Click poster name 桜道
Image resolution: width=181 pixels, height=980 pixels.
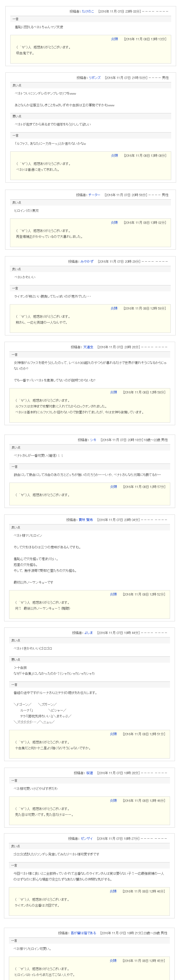click(x=90, y=773)
